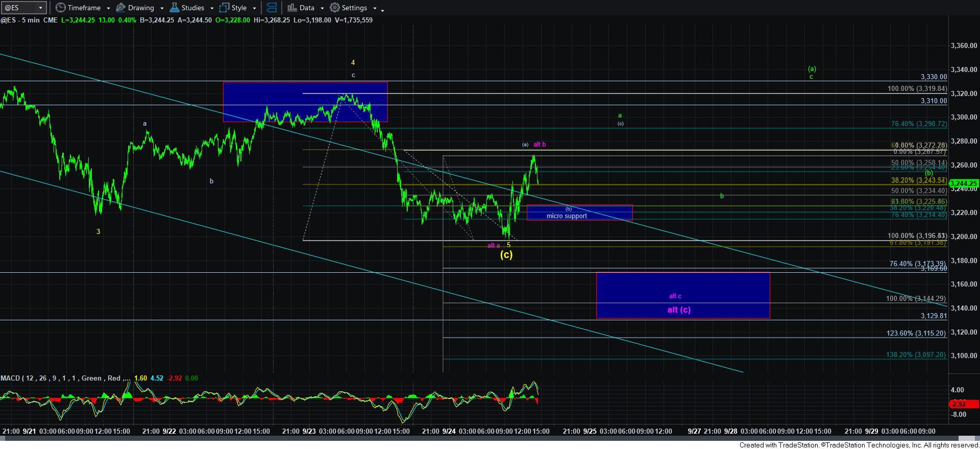
Task: Click the Studies flask icon
Action: 174,8
